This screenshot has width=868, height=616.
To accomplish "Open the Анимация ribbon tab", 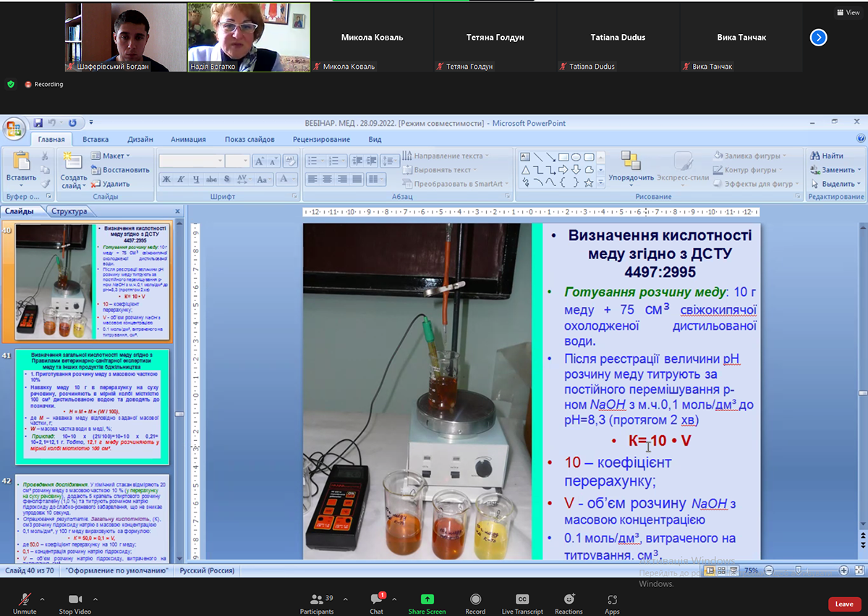I will [188, 139].
